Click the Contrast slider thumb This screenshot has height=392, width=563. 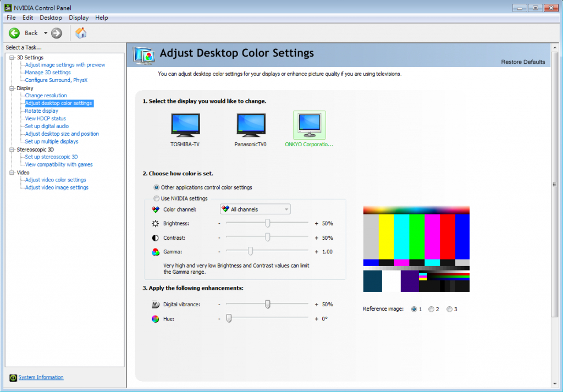(268, 238)
